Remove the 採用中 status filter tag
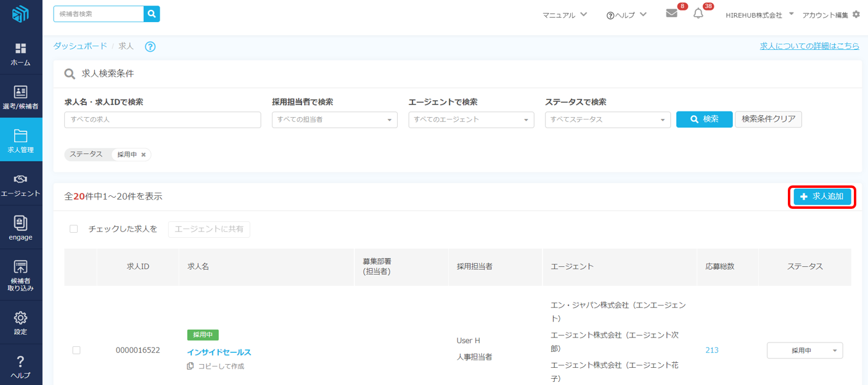This screenshot has height=385, width=868. coord(144,155)
